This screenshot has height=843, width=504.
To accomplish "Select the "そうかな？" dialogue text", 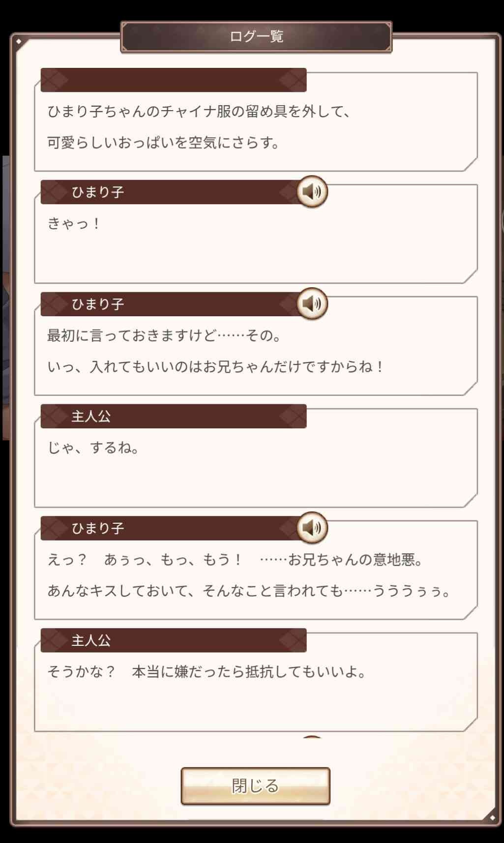I will tap(207, 672).
